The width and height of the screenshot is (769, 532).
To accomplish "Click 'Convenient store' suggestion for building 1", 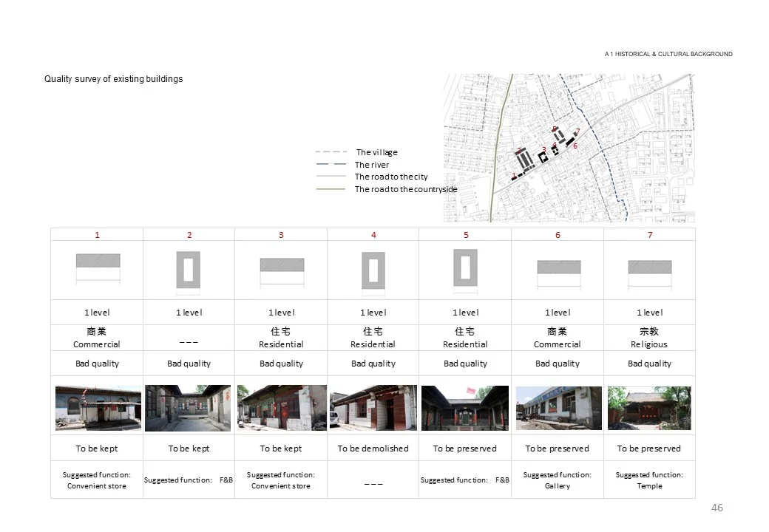I will click(97, 486).
